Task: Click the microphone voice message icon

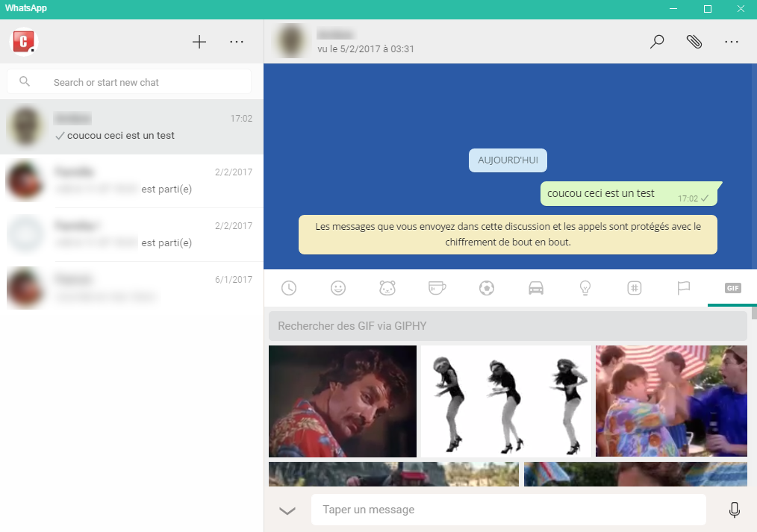Action: pyautogui.click(x=734, y=510)
